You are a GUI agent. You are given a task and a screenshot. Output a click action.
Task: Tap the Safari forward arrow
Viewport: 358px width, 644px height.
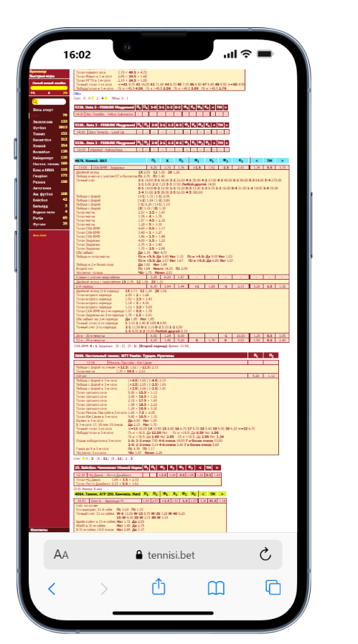(104, 589)
